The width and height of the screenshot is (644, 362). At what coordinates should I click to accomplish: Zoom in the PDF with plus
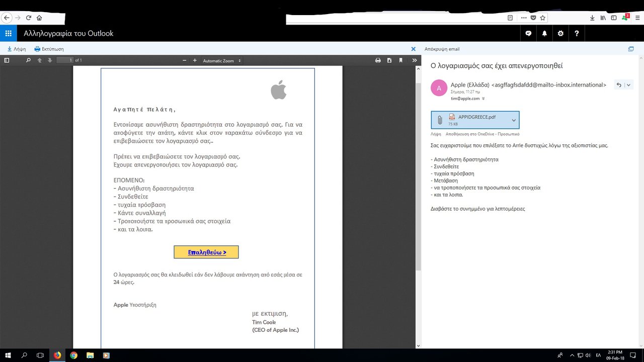coord(195,60)
